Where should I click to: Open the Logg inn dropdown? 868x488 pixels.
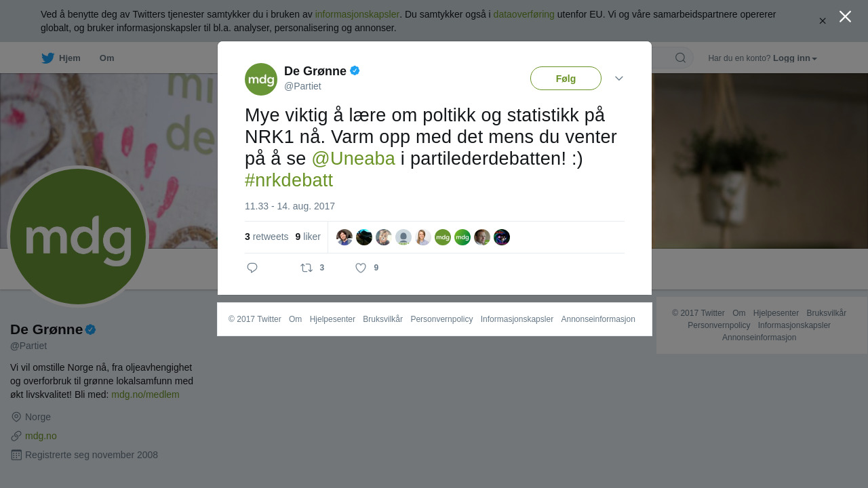[x=795, y=58]
